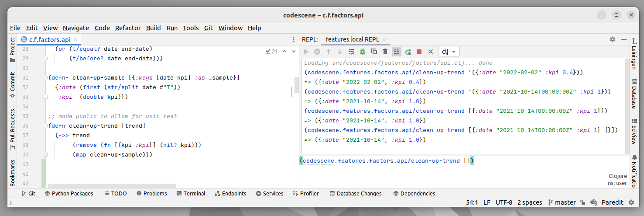The width and height of the screenshot is (644, 216).
Task: Toggle tool window bars via bottom-left icon
Action: (x=13, y=202)
